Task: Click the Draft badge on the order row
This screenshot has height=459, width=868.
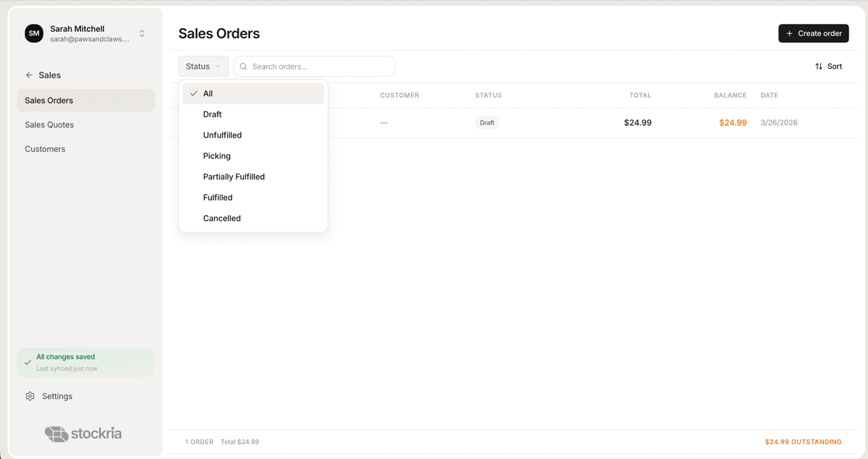Action: (487, 122)
